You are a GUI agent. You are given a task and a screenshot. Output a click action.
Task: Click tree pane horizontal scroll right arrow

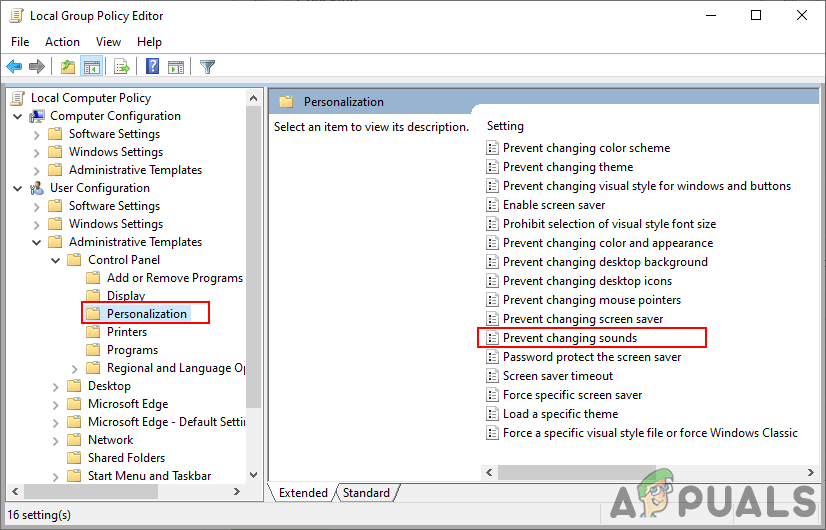pos(237,492)
